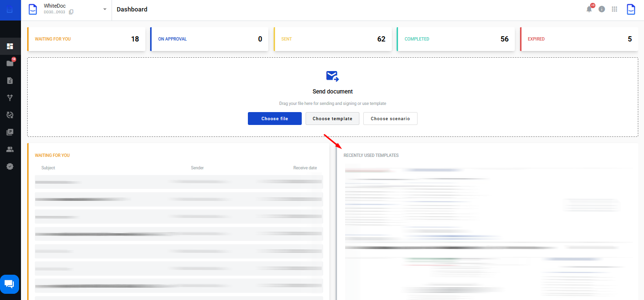Open the circular sync arrows sidebar icon
The width and height of the screenshot is (644, 300).
10,115
